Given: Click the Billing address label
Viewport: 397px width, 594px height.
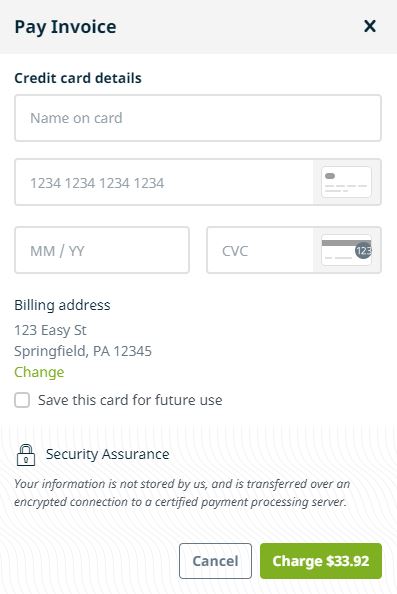Looking at the screenshot, I should click(x=62, y=305).
